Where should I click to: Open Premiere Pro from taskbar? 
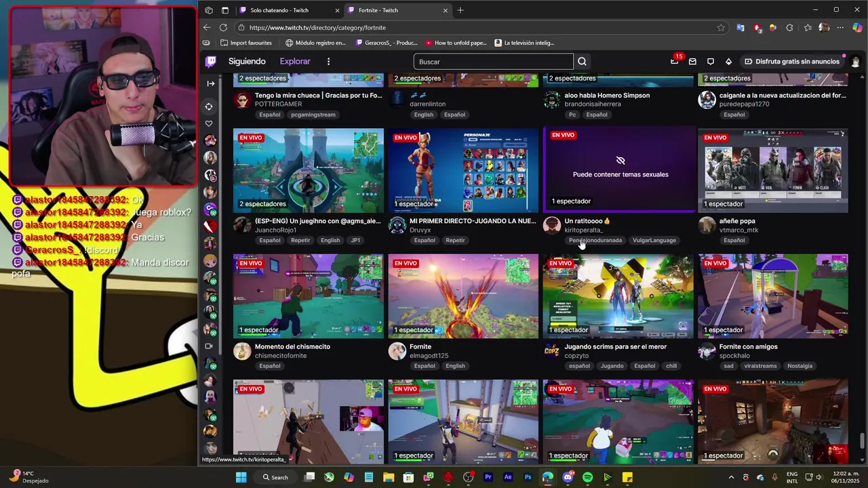pos(488,477)
